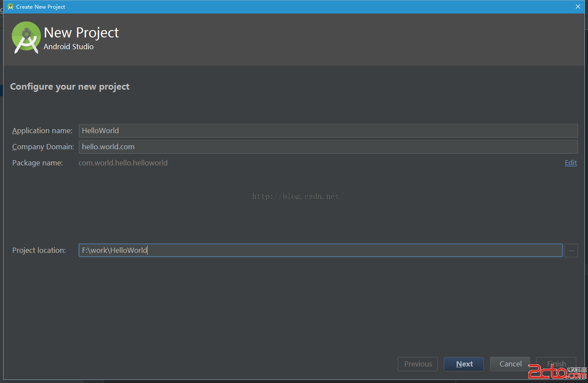The height and width of the screenshot is (383, 588).
Task: Close the Create New Project dialog
Action: 578,7
